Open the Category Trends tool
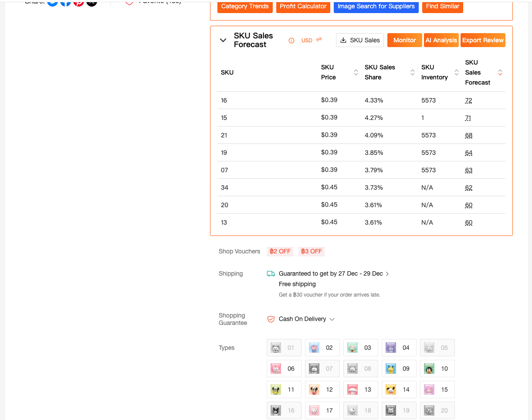Viewport: 532px width, 420px height. (245, 7)
